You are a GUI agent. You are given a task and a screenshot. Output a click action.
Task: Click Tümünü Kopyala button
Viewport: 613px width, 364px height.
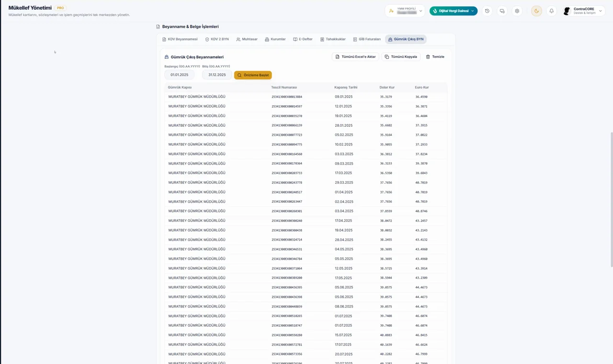[x=401, y=56]
